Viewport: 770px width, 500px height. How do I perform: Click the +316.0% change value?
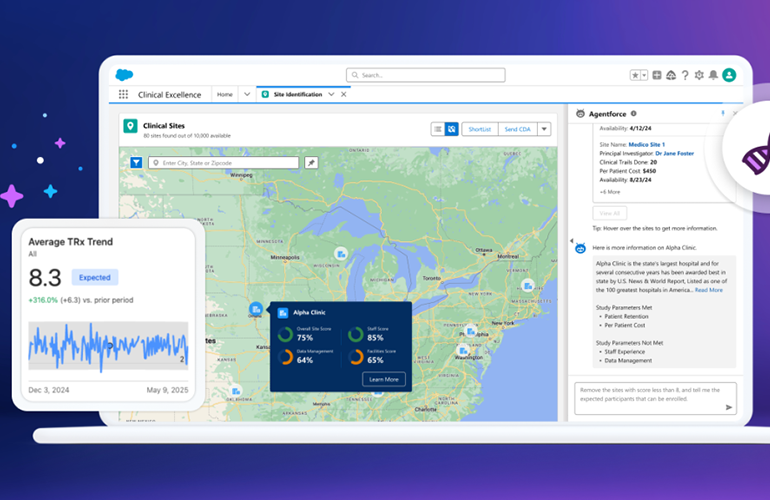pos(43,300)
